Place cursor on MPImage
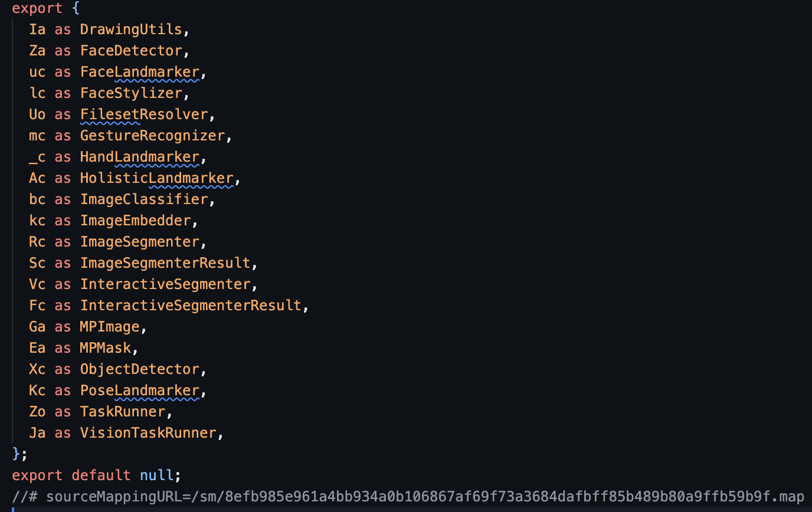Screen dimensions: 812x512 coord(110,327)
